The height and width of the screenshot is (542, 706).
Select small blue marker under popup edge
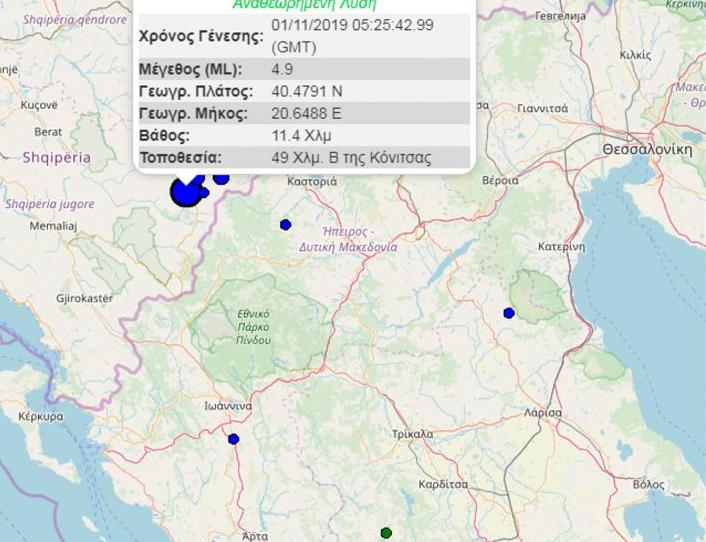tap(222, 179)
